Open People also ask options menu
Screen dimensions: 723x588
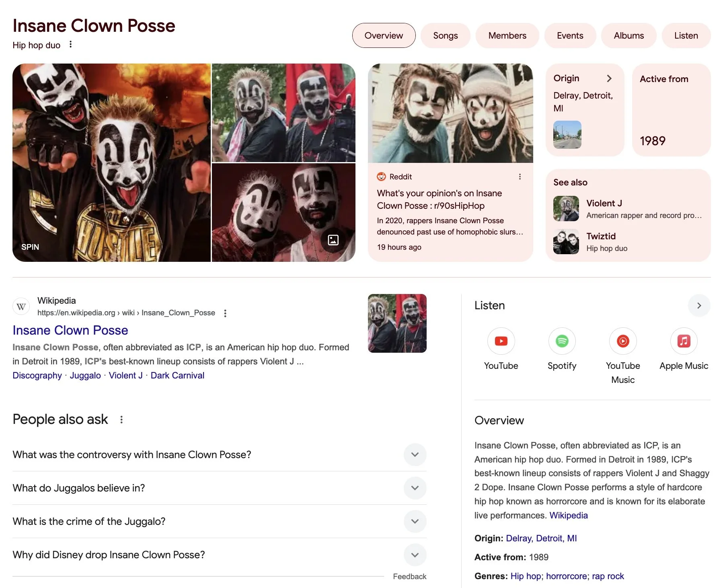pos(121,419)
